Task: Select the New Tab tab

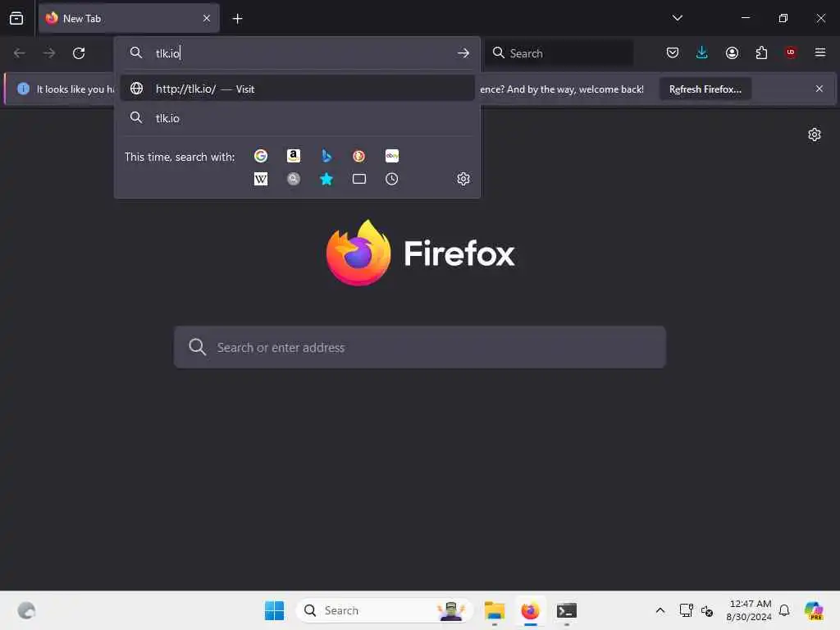Action: [129, 19]
